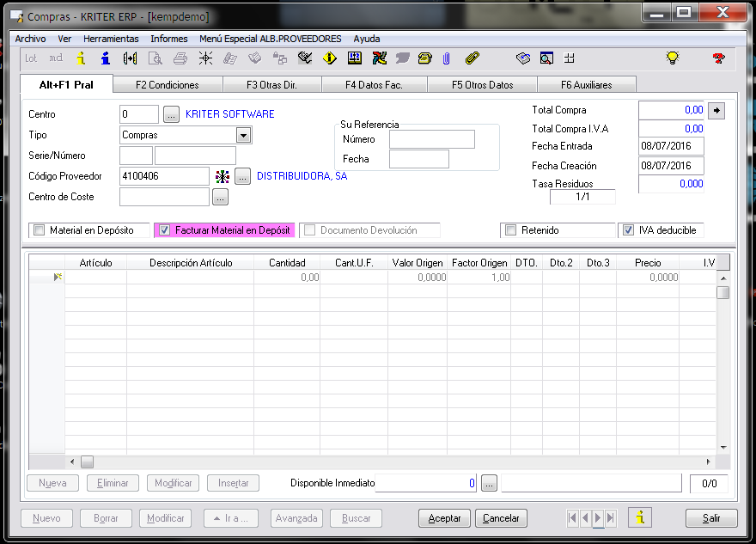The height and width of the screenshot is (544, 756).
Task: Toggle the Documento Devolución checkbox
Action: click(310, 230)
